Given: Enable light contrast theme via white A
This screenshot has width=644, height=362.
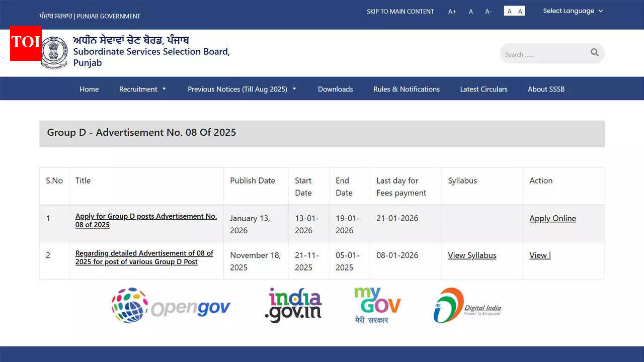Looking at the screenshot, I should point(509,11).
